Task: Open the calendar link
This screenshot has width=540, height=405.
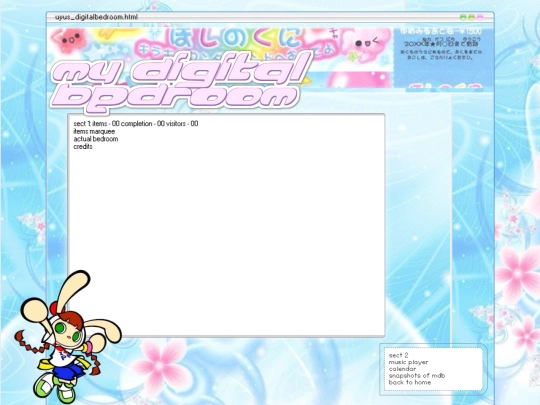Action: pos(402,369)
